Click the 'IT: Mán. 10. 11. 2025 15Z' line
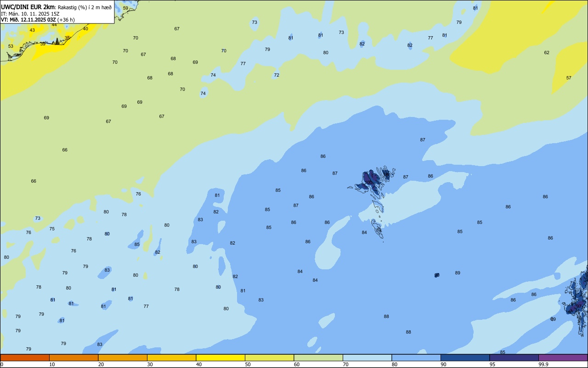Screen dimensions: 588x368 click(30, 14)
